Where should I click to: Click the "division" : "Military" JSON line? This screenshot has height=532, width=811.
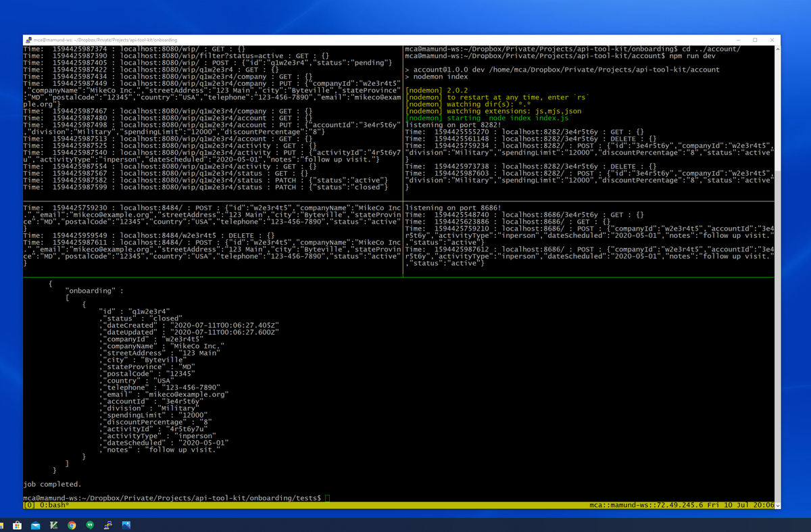click(148, 408)
